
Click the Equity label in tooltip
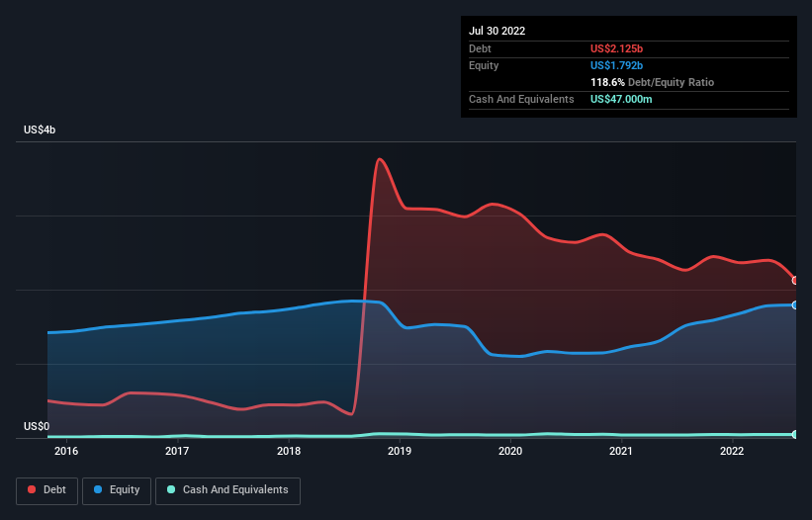(484, 65)
